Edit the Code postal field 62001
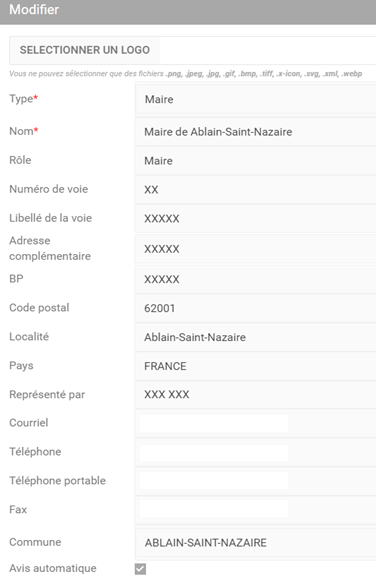Image resolution: width=376 pixels, height=586 pixels. coord(256,308)
